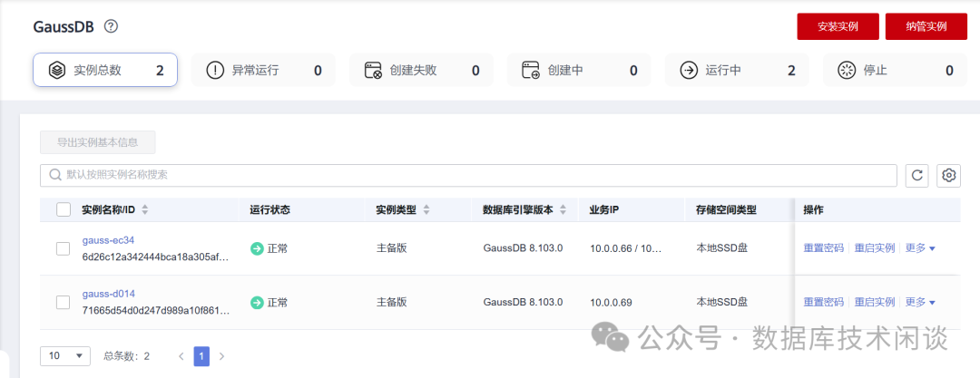Screen dimensions: 980x378
Task: Click GaussDB 8.103.0 in gauss-ec34 row
Action: click(524, 248)
